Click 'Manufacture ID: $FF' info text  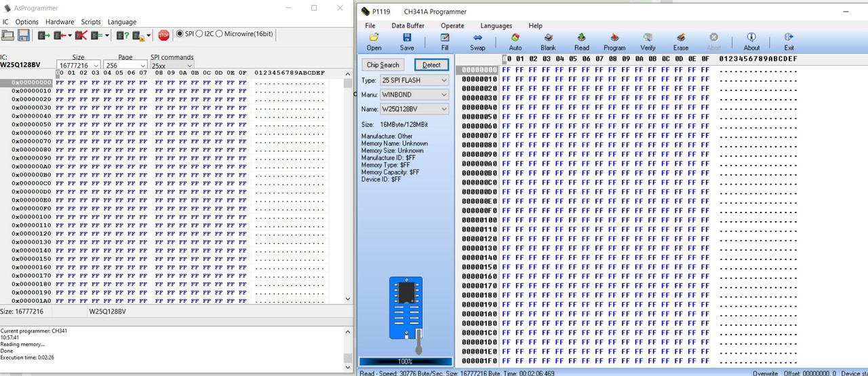pos(388,157)
